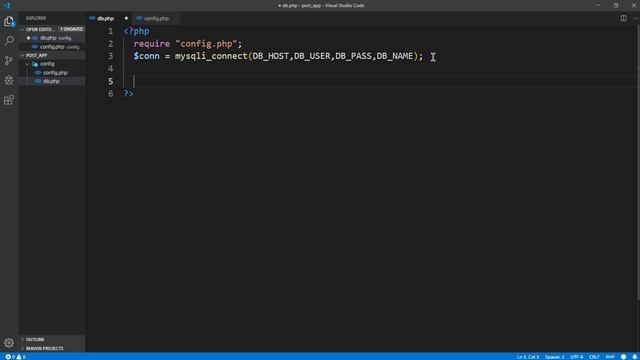The width and height of the screenshot is (640, 360).
Task: Open the Extensions view
Action: (9, 100)
